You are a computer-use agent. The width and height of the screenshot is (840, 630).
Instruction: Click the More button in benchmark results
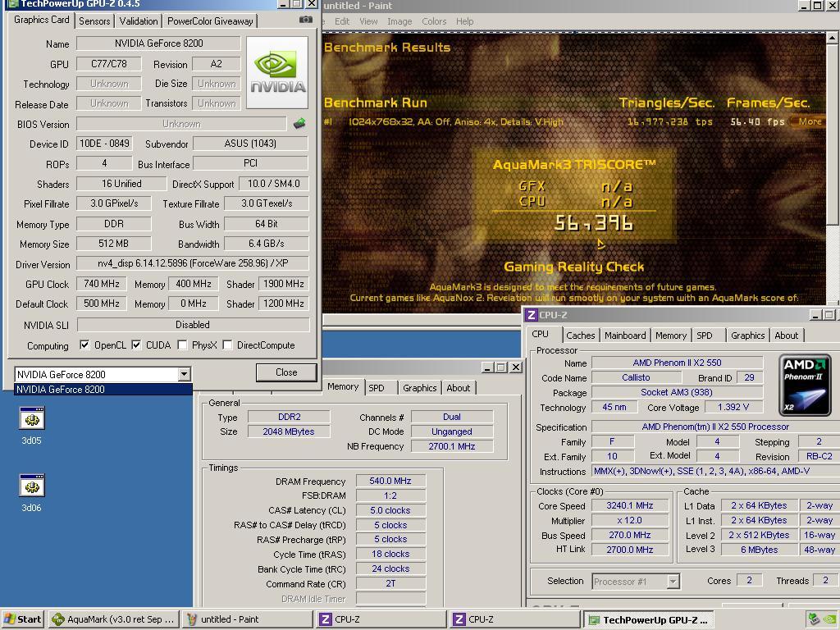click(809, 121)
